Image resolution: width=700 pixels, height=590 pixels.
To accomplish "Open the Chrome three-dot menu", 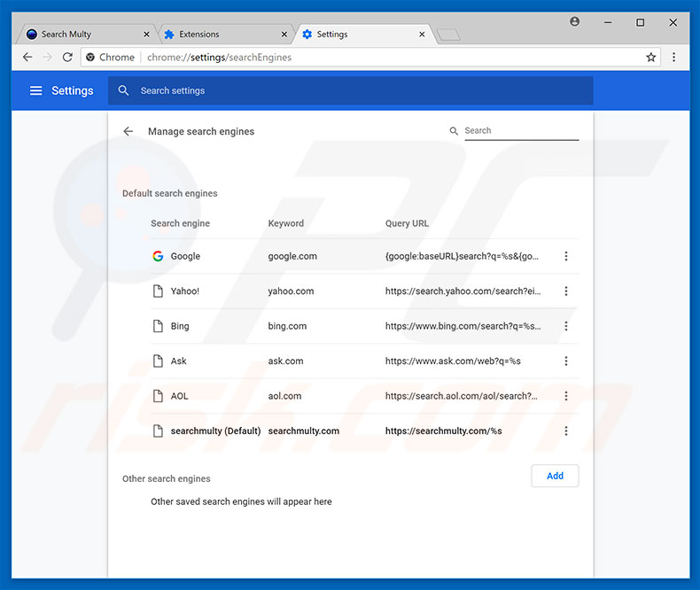I will click(x=673, y=57).
